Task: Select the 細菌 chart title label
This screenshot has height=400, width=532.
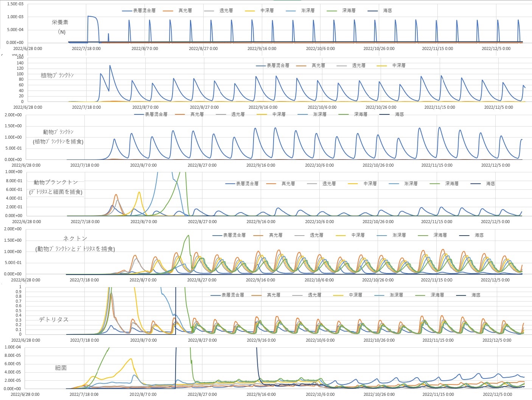Action: click(61, 368)
